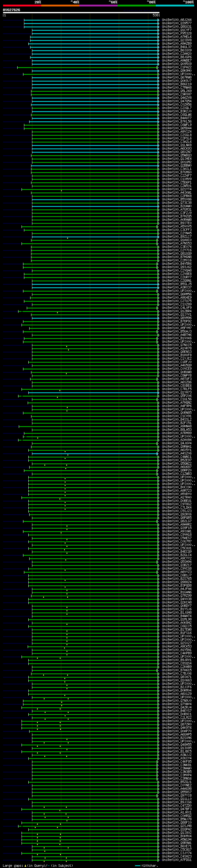The image size is (197, 868).
Task: Select the UniRef100_C6QLW6 label
Action: 177,115
